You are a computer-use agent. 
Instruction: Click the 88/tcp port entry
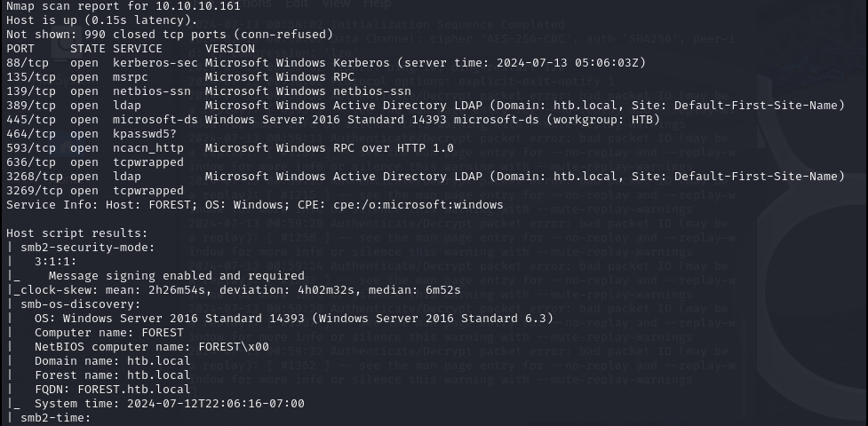pyautogui.click(x=28, y=62)
